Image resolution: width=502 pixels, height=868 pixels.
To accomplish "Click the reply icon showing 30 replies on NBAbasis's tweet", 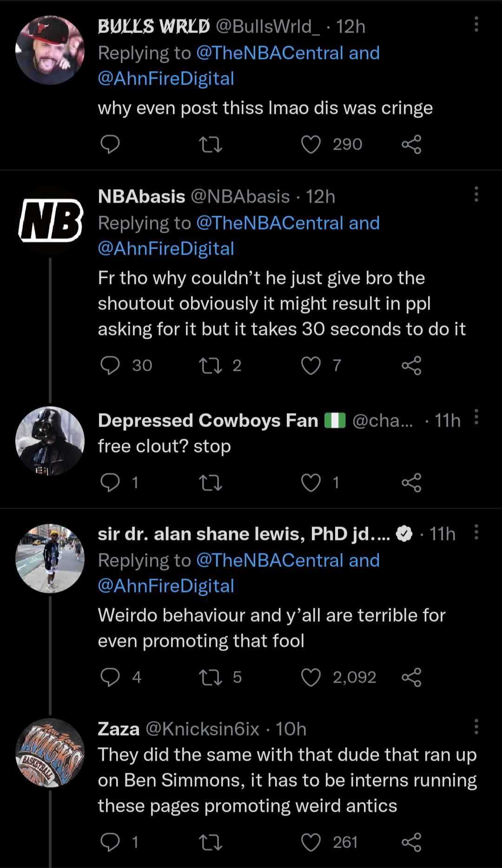I will 110,365.
